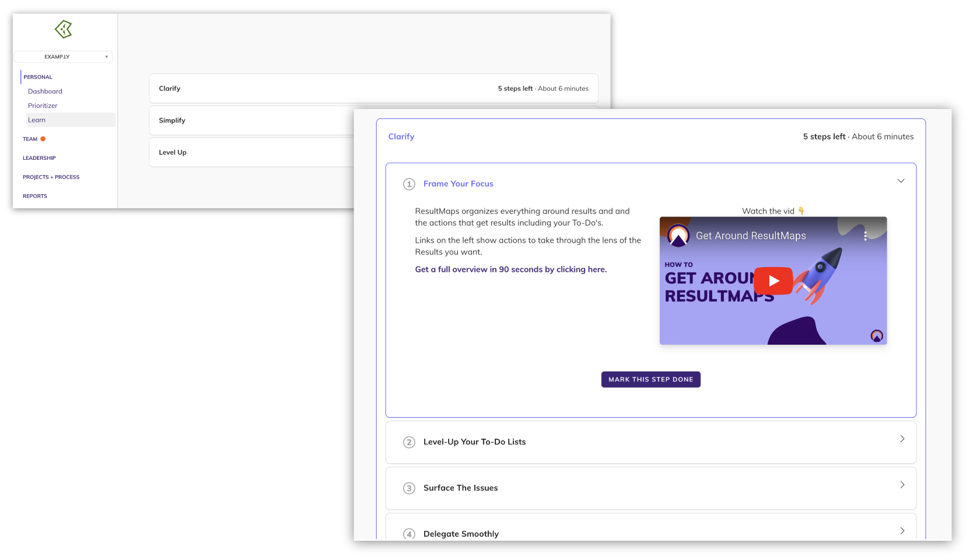The height and width of the screenshot is (560, 973).
Task: Open Dashboard in the sidebar
Action: coord(45,92)
